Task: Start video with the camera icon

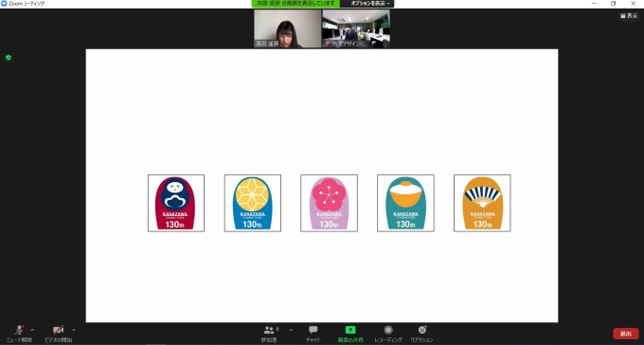Action: coord(59,330)
